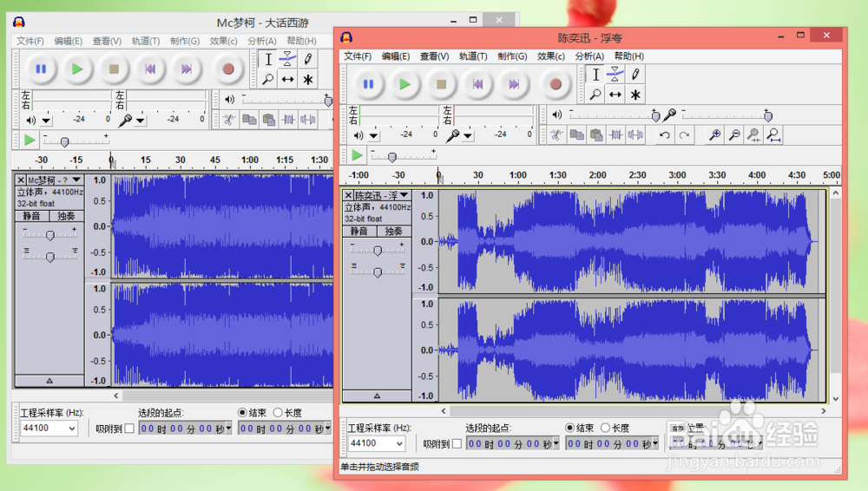Select the Envelope tool in 大话西游 window
Image resolution: width=868 pixels, height=491 pixels.
tap(287, 59)
